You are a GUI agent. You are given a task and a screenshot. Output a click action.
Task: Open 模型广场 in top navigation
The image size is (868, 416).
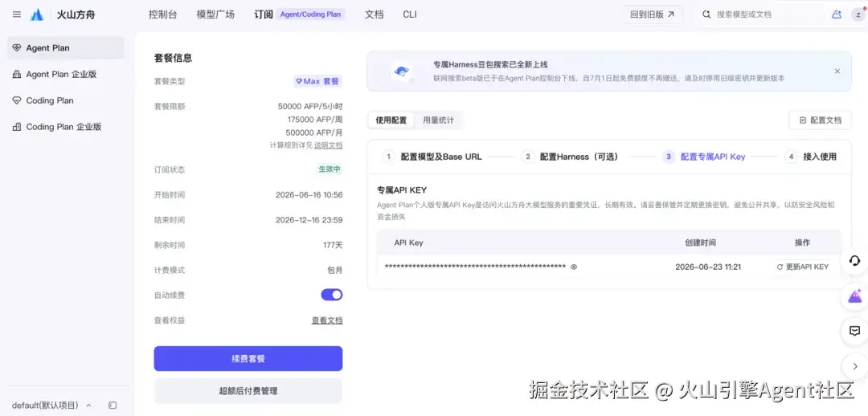point(215,14)
